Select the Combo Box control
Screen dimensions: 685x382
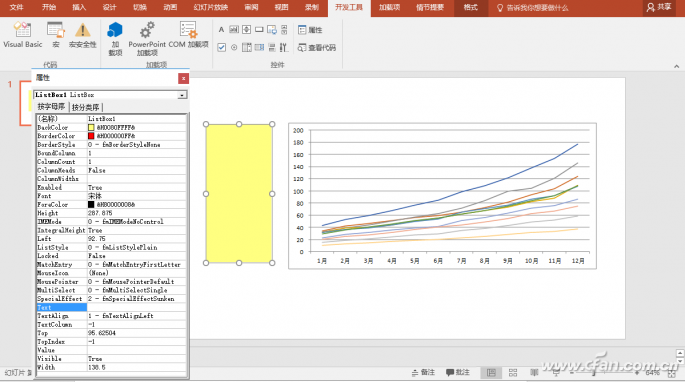tap(259, 47)
